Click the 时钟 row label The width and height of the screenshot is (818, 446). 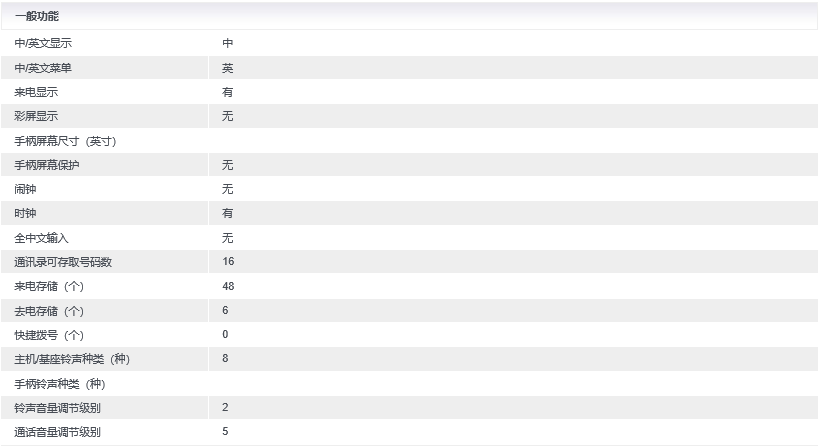(25, 214)
